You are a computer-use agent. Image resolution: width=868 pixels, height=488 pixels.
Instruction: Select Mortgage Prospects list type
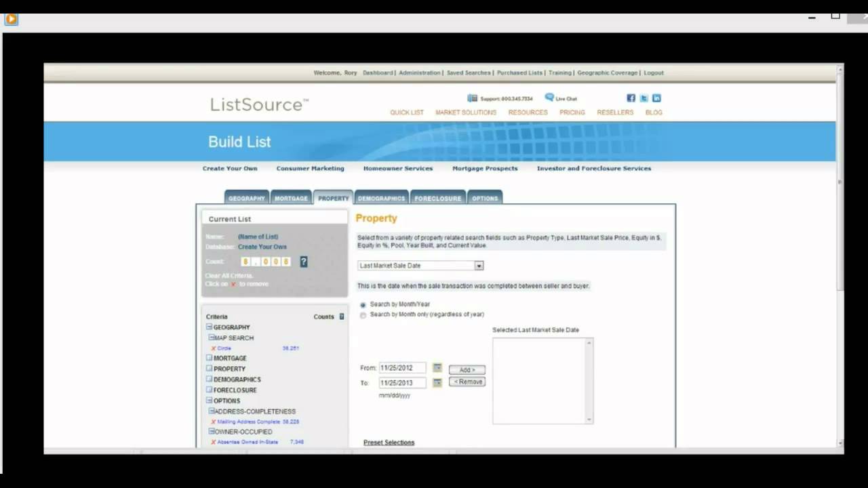[x=485, y=168]
